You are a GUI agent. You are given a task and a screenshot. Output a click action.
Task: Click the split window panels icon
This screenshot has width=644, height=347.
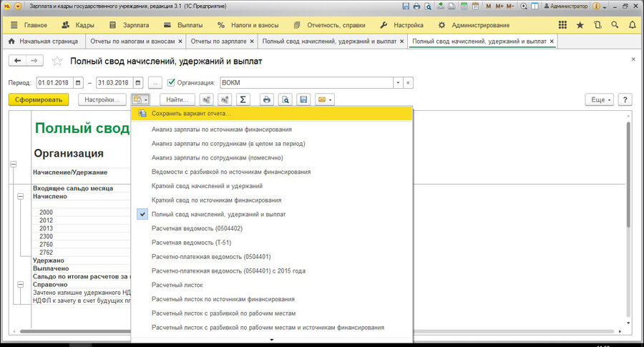535,6
